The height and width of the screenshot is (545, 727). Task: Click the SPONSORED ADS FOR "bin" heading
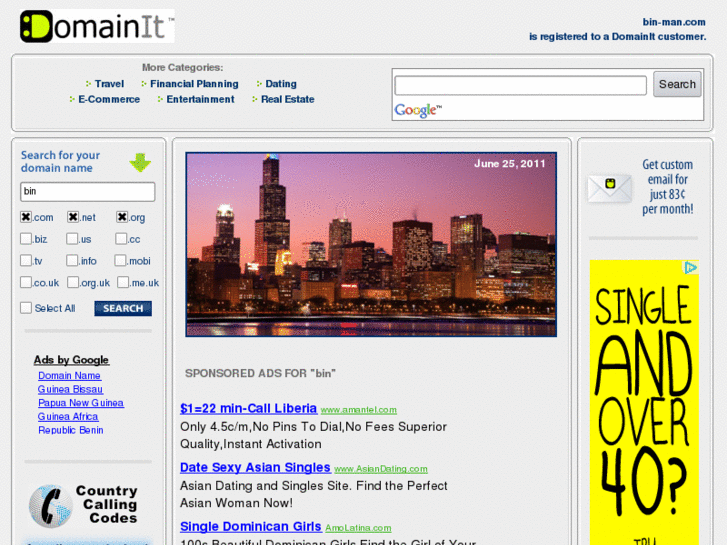[260, 373]
